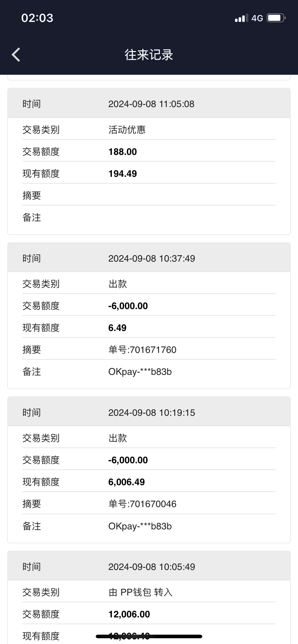Screen dimensions: 298x644
Task: Open the record timestamped 2024-09-08 10:37:49
Action: point(152,258)
